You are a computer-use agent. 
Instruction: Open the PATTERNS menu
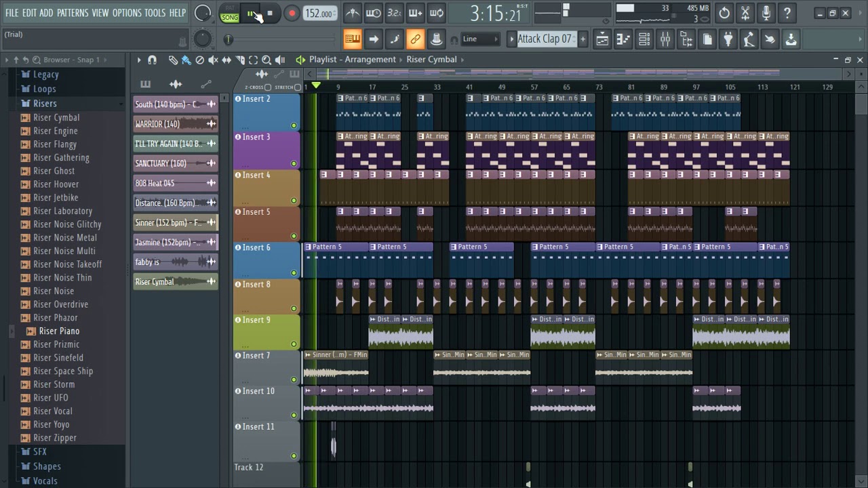pyautogui.click(x=73, y=13)
